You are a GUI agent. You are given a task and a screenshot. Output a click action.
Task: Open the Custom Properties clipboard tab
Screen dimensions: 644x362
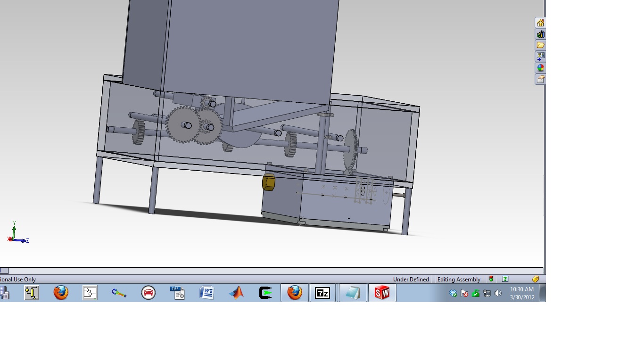pos(540,79)
